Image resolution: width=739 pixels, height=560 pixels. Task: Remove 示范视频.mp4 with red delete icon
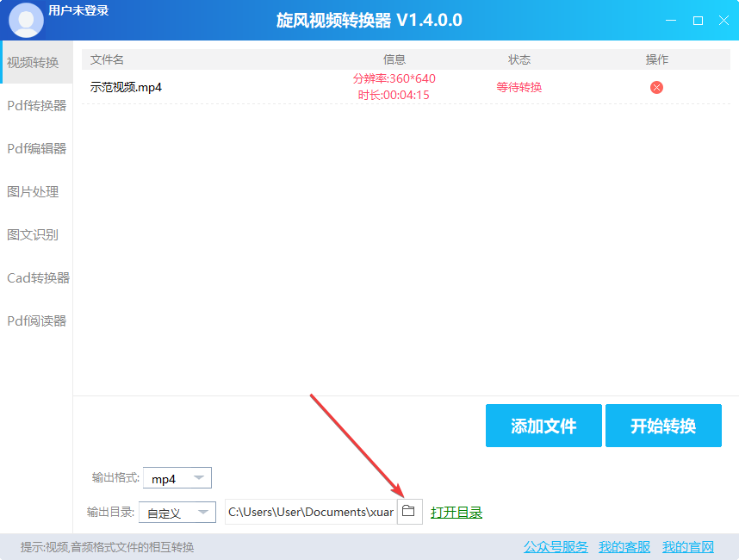656,87
